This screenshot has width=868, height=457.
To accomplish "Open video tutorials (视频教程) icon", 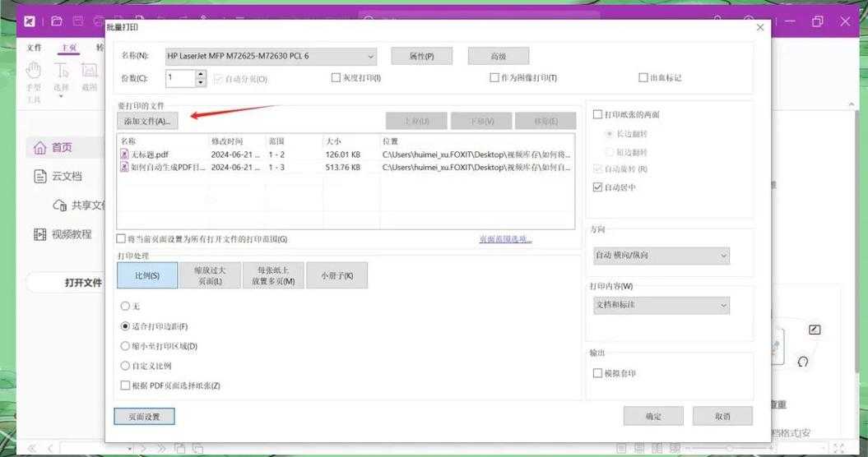I will click(x=39, y=234).
